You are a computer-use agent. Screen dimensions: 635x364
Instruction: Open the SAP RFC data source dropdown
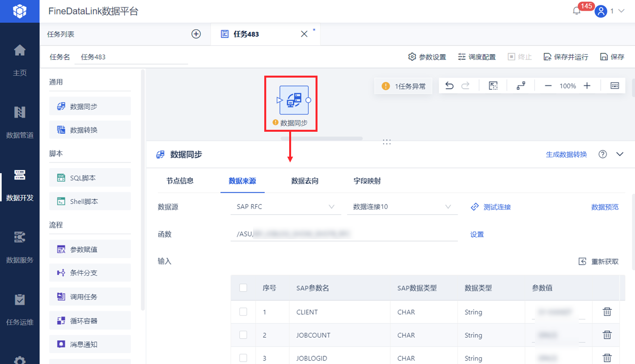pyautogui.click(x=285, y=207)
